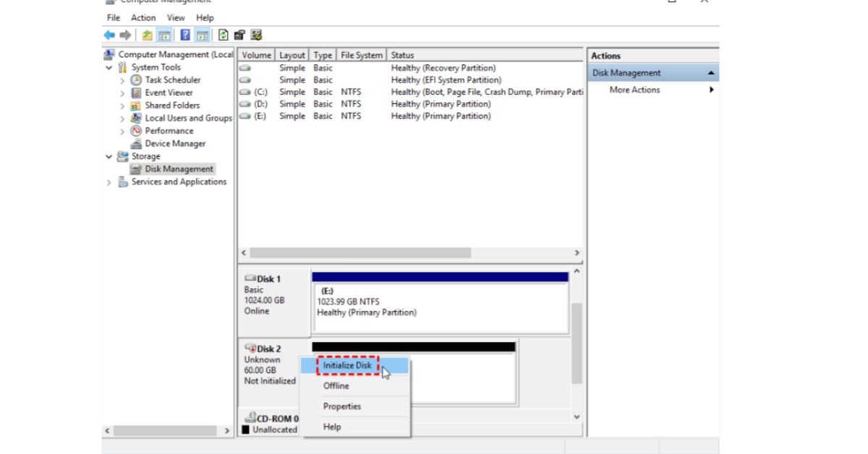Image resolution: width=868 pixels, height=454 pixels.
Task: Click the Forward arrow toolbar icon
Action: coord(126,35)
